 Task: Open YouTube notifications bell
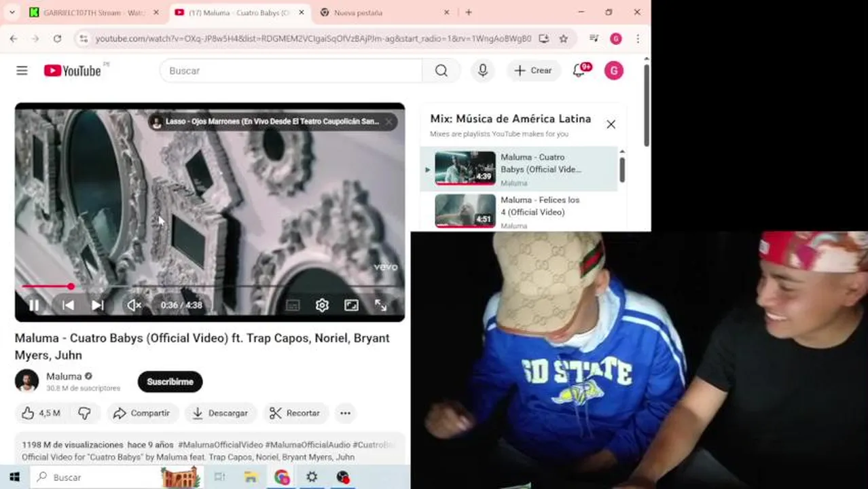[x=579, y=71]
